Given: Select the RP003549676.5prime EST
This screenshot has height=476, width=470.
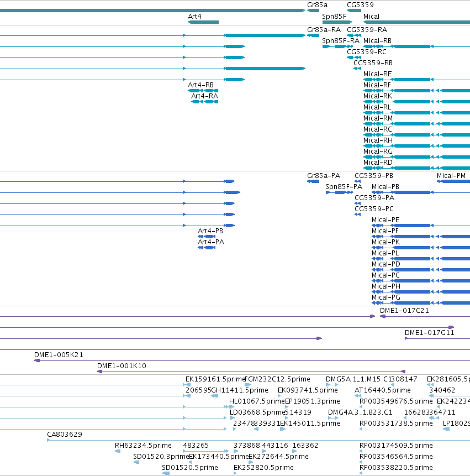Looking at the screenshot, I should tap(361, 407).
